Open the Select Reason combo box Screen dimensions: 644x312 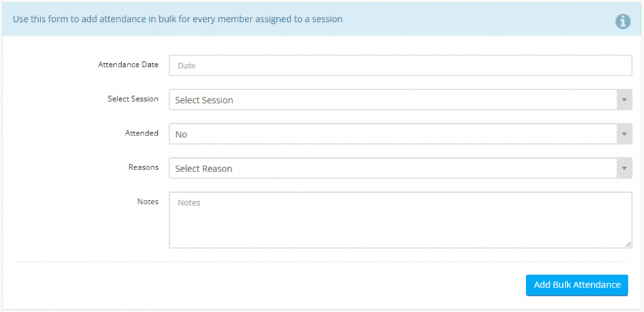(x=393, y=168)
